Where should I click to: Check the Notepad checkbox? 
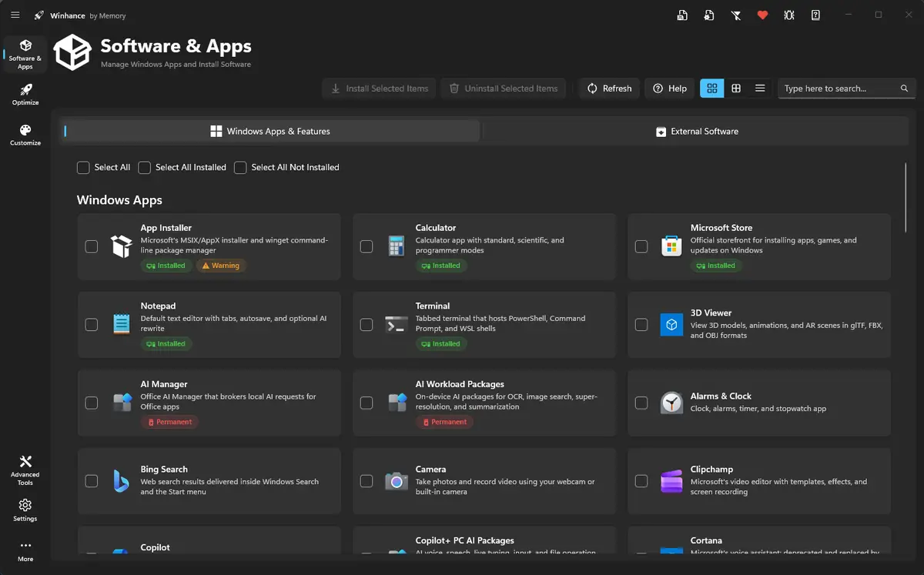click(x=92, y=325)
